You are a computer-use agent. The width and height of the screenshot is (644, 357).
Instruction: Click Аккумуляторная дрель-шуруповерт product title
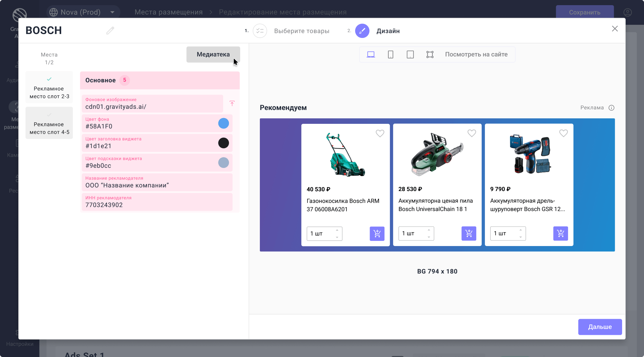[x=527, y=205]
